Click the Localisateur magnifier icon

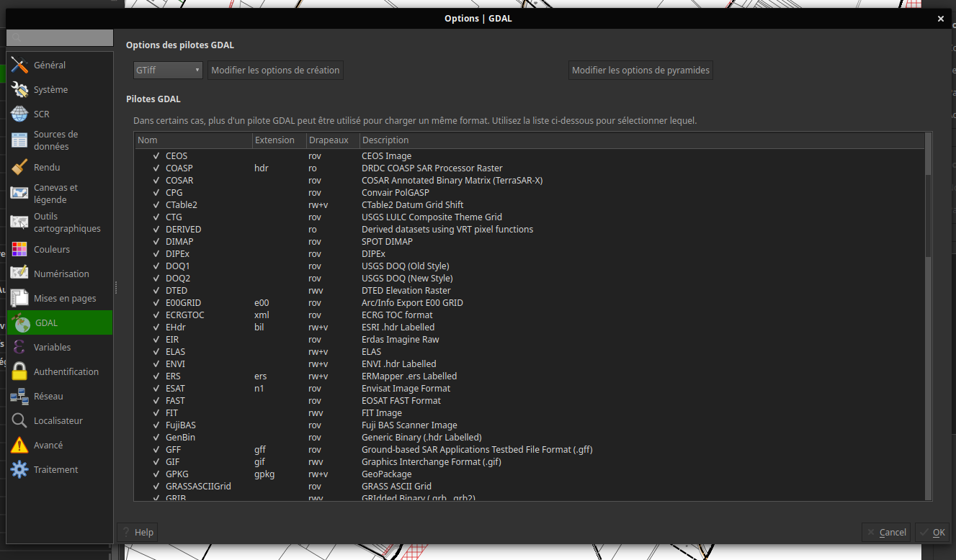20,420
